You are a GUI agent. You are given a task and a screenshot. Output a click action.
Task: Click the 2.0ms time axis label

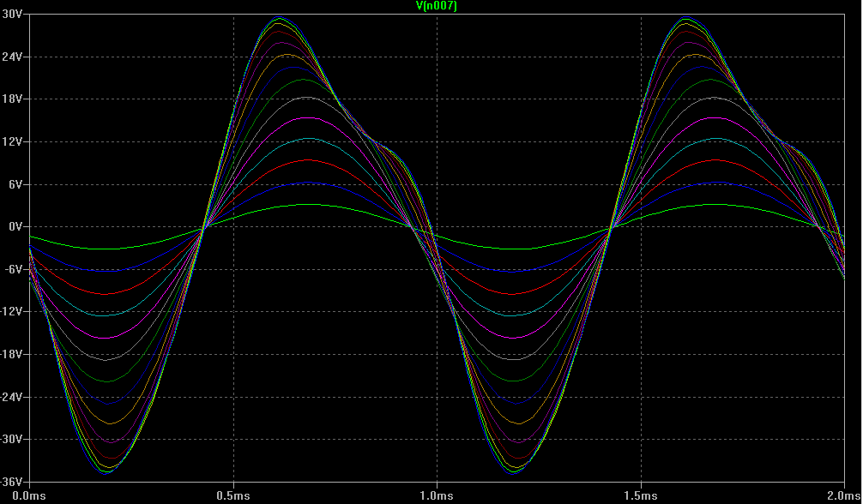(x=842, y=495)
